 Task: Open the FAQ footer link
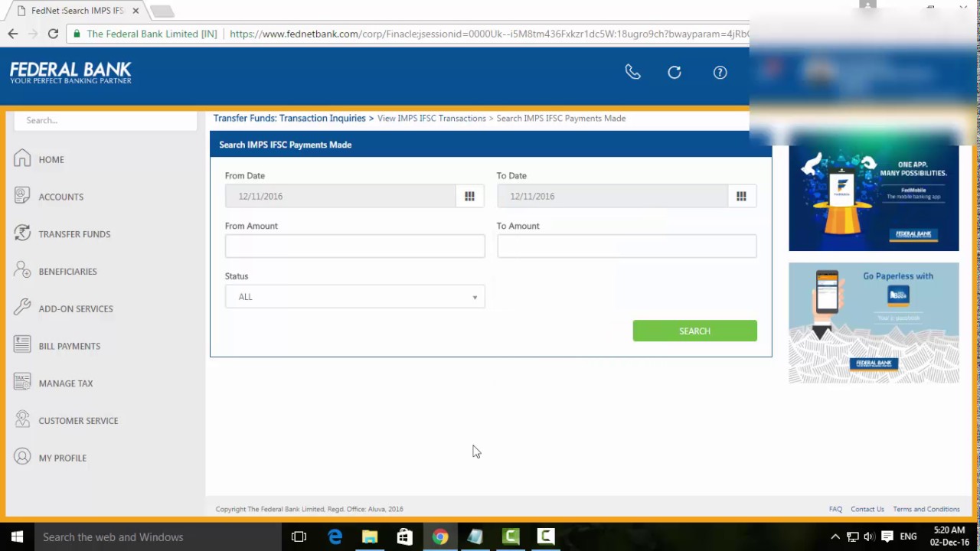point(835,509)
